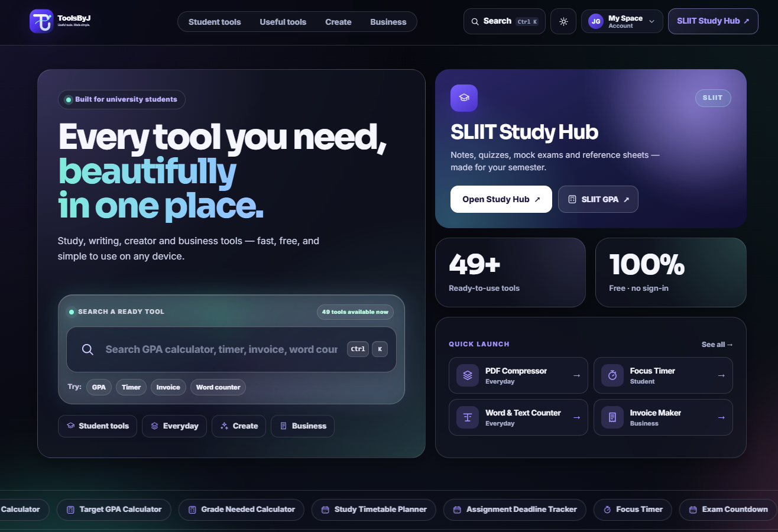
Task: Open the Student tools nav menu
Action: (215, 22)
